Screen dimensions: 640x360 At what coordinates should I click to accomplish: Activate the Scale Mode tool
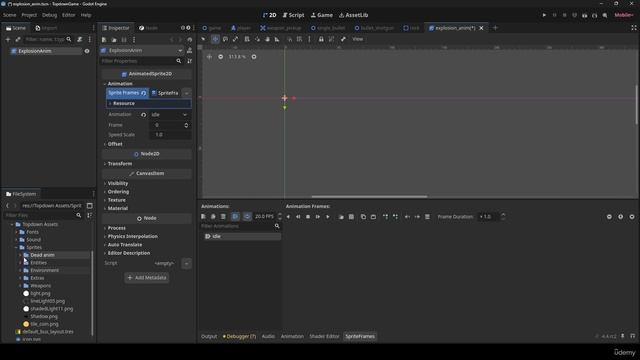pyautogui.click(x=236, y=39)
